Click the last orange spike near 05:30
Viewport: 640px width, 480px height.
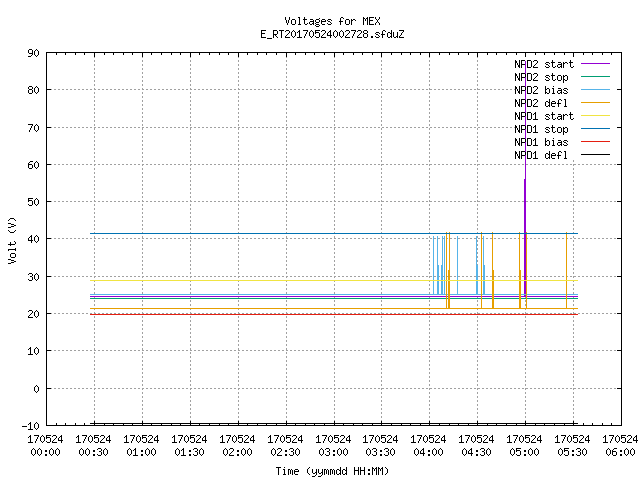(x=567, y=270)
